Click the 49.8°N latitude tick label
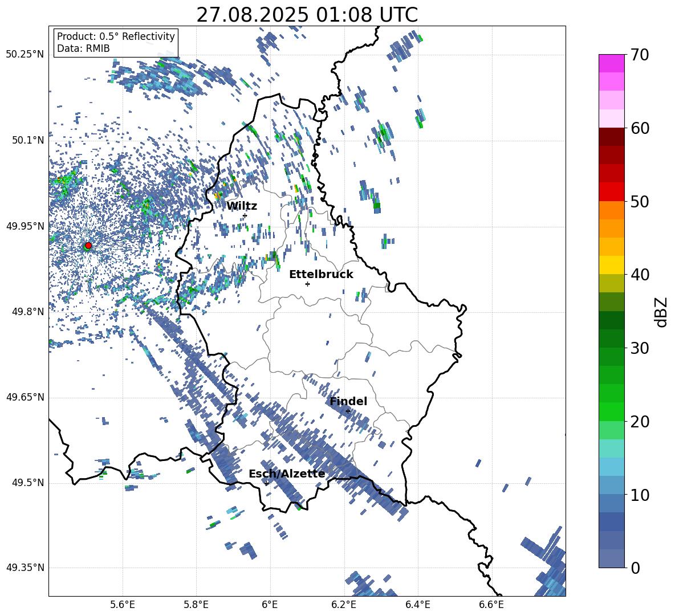675x616 pixels. (29, 311)
